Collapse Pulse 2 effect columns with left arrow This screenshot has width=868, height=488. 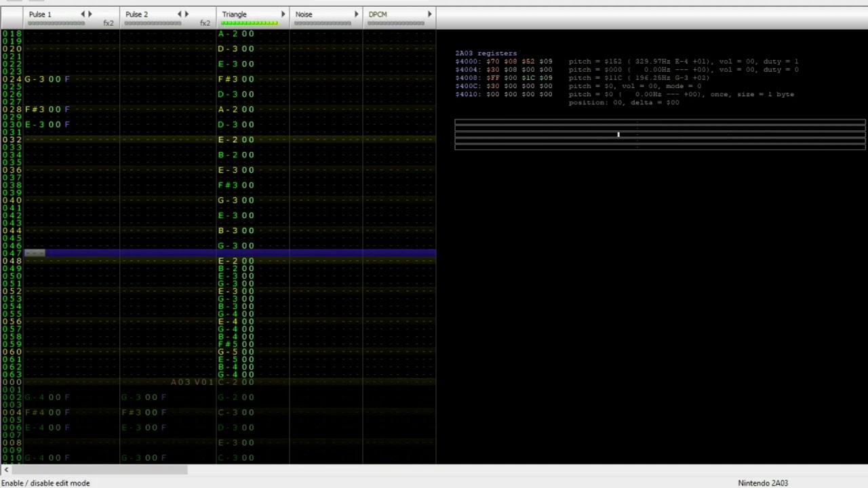coord(180,14)
